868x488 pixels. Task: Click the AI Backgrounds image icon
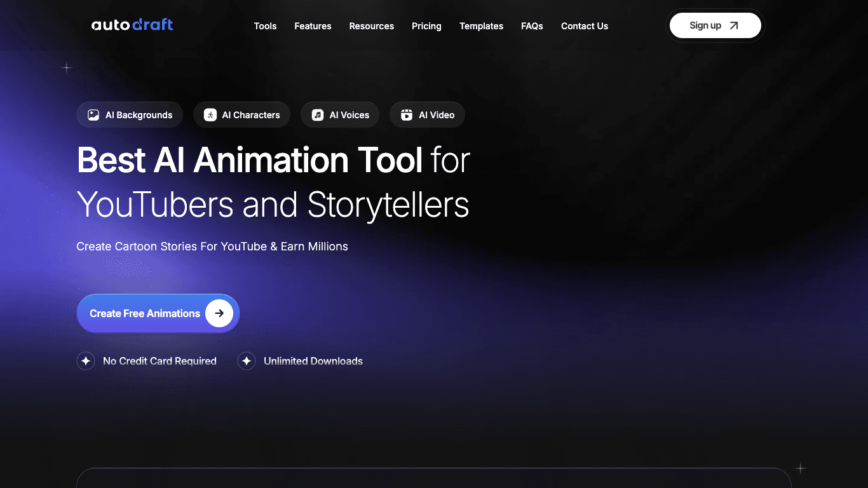93,115
